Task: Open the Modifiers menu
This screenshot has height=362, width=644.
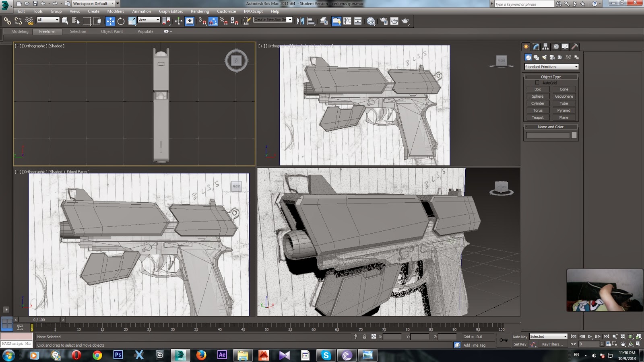Action: 116,11
